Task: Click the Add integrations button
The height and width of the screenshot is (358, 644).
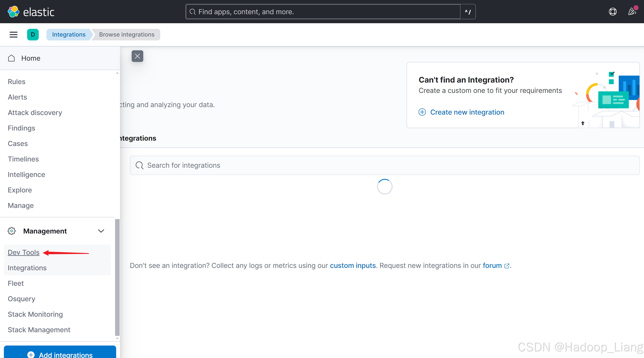Action: (x=60, y=352)
